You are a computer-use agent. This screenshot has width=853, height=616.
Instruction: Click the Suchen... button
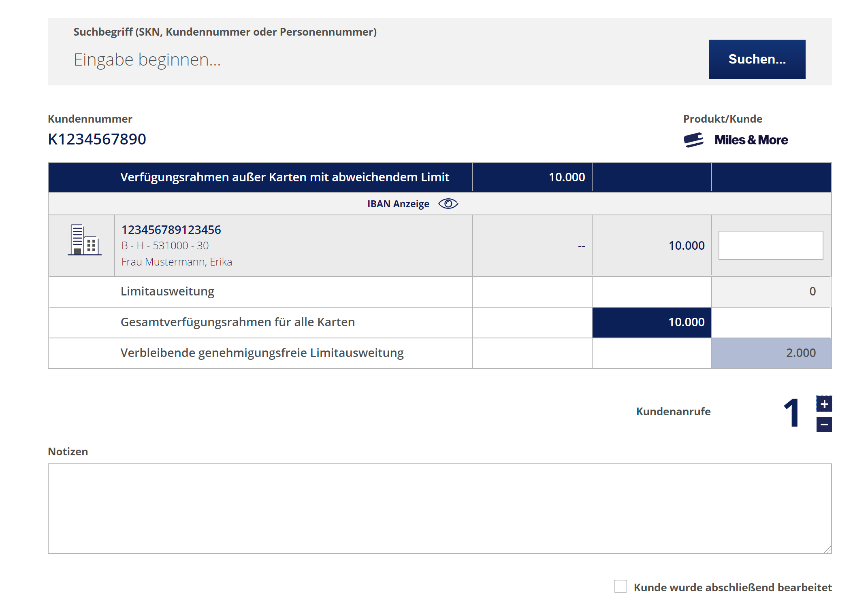tap(757, 59)
